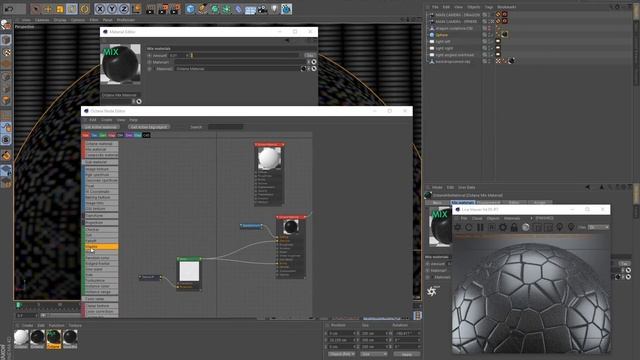This screenshot has width=640, height=360.
Task: Click Get Active material button
Action: (101, 127)
